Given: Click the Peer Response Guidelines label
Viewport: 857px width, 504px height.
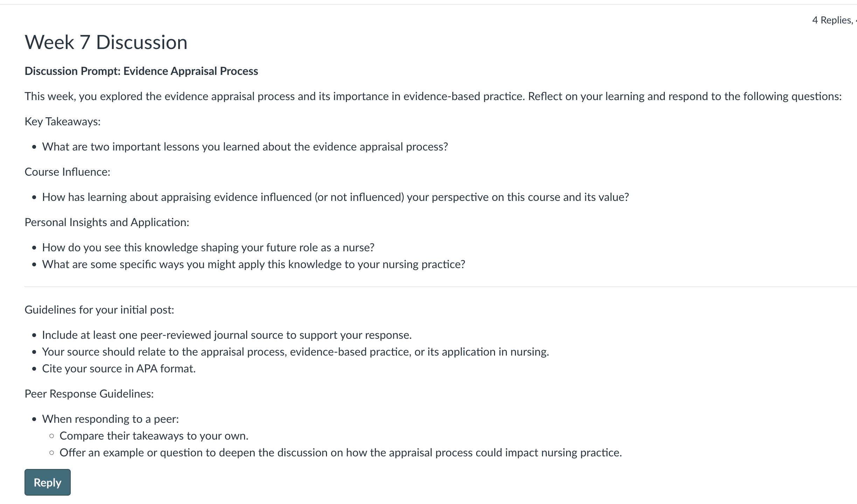Looking at the screenshot, I should tap(89, 394).
